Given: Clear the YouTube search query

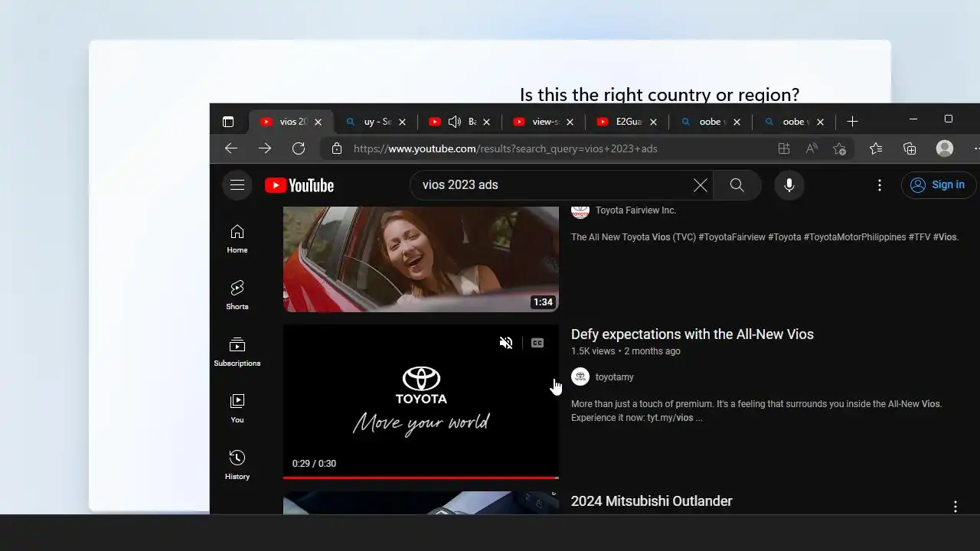Looking at the screenshot, I should pyautogui.click(x=700, y=185).
